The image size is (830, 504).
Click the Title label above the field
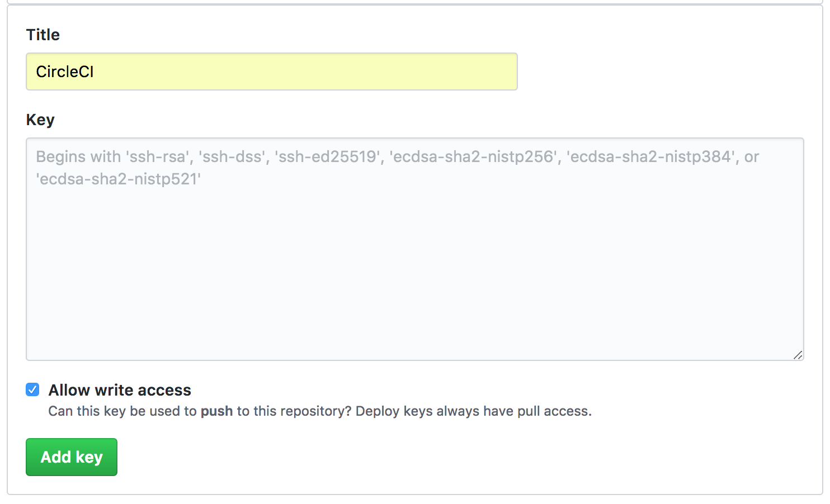43,35
